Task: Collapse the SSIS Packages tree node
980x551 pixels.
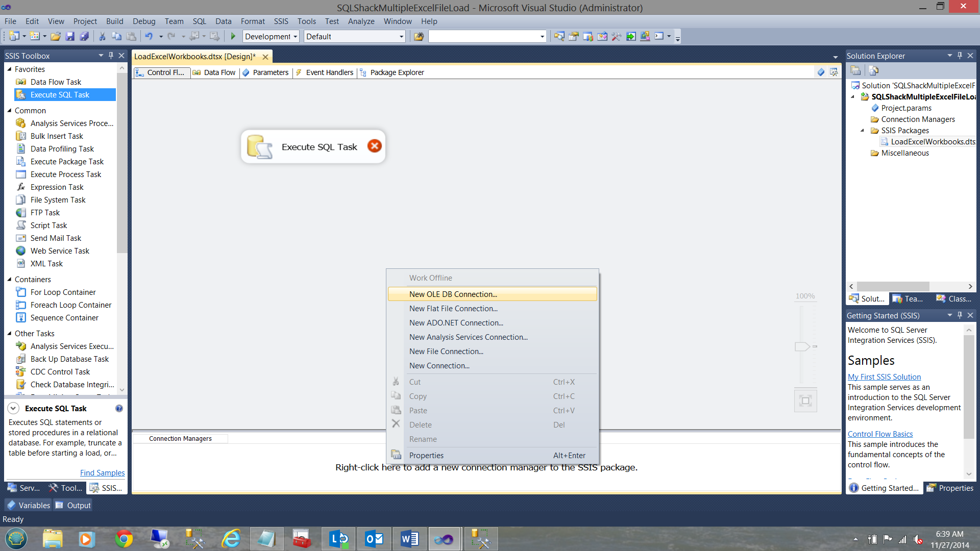Action: point(862,131)
